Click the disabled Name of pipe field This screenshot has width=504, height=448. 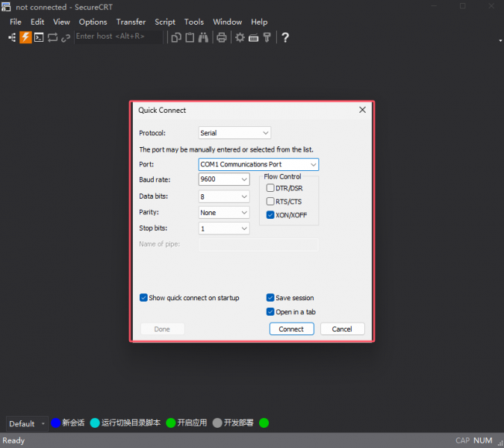(x=258, y=244)
